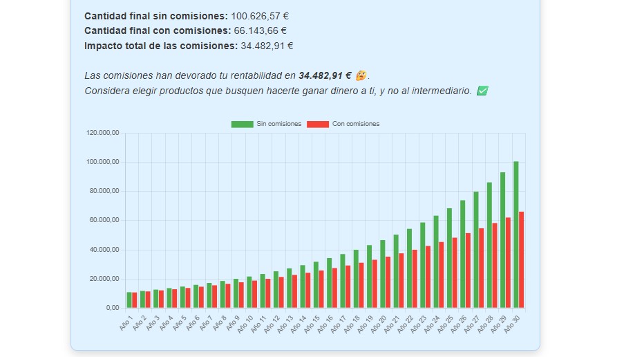644x357 pixels.
Task: Select the red bar for Año 28
Action: pyautogui.click(x=495, y=265)
